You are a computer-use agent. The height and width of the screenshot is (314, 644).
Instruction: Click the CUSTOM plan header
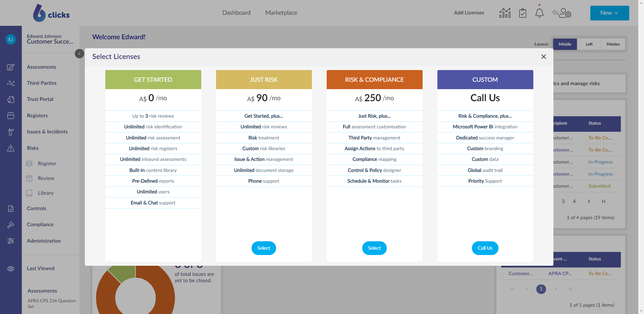coord(485,80)
